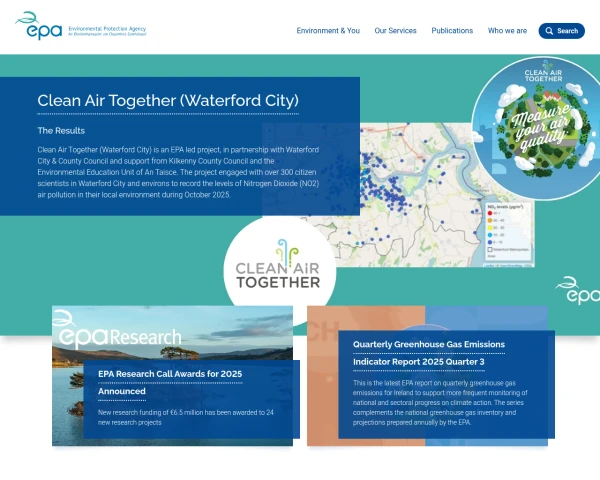Screen dimensions: 600x480
Task: Open the Environment & You menu
Action: (x=328, y=31)
